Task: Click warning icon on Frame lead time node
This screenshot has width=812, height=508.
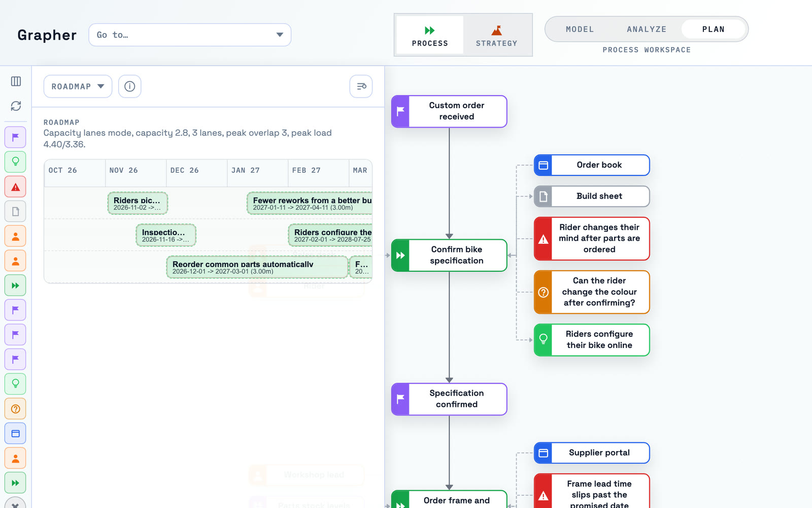Action: 544,495
